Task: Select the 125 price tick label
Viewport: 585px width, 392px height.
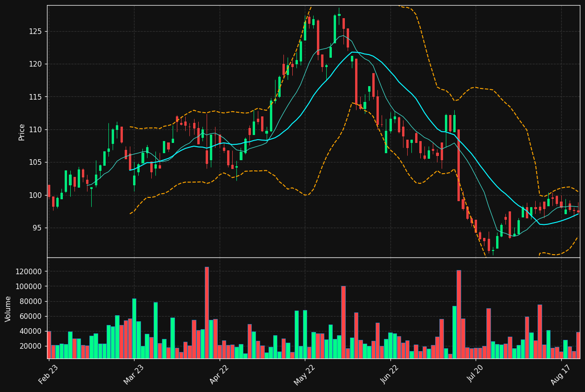Action: 35,31
